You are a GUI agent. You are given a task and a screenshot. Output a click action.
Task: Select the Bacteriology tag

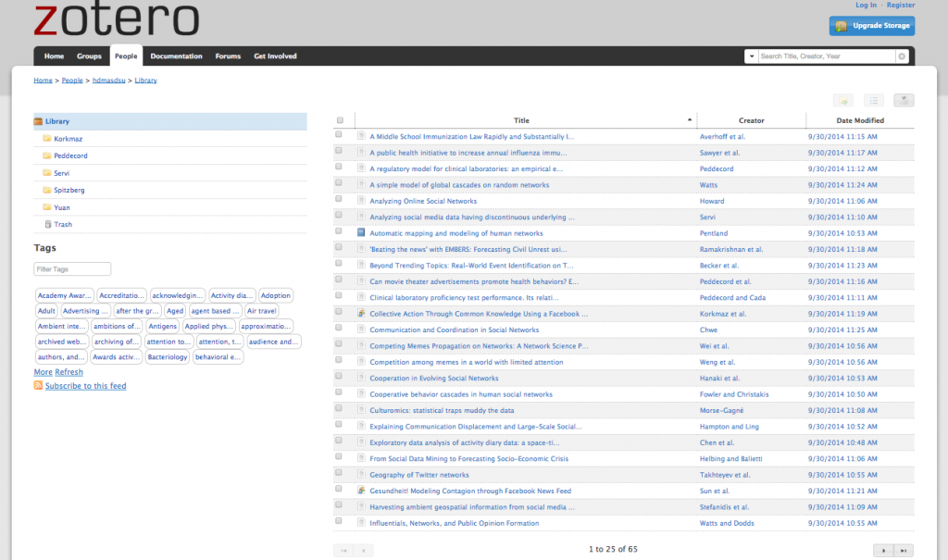click(168, 356)
